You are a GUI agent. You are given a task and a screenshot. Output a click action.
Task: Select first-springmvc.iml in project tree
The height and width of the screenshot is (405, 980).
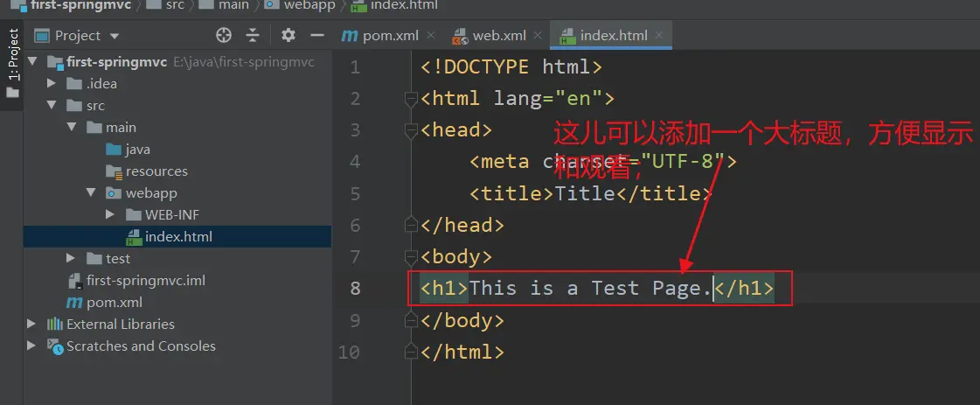145,281
